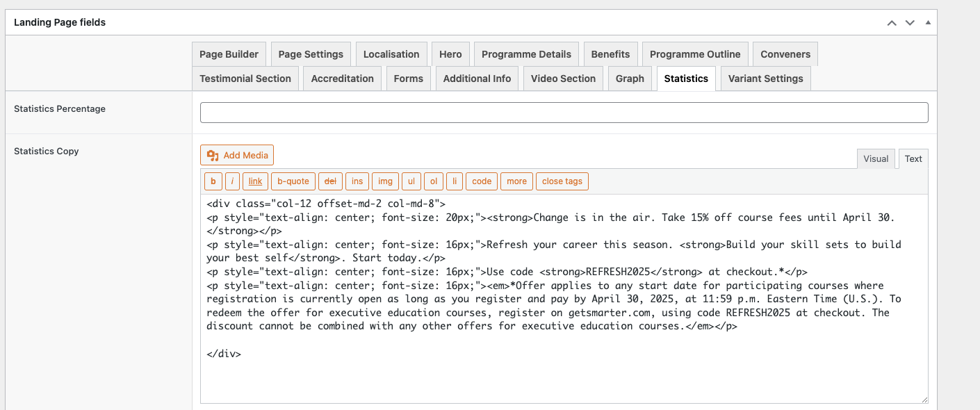This screenshot has height=410, width=980.
Task: Insert unordered list with ul button
Action: coord(411,181)
